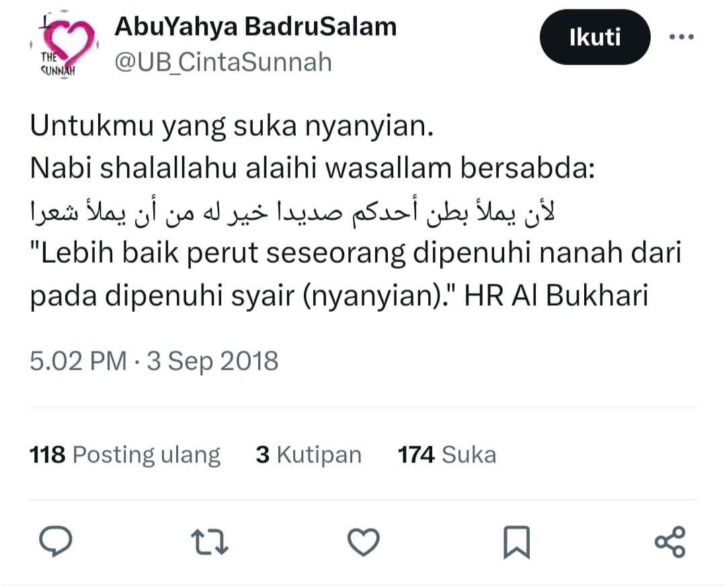Open the 5.02 PM timestamp
This screenshot has width=726, height=588.
click(78, 361)
